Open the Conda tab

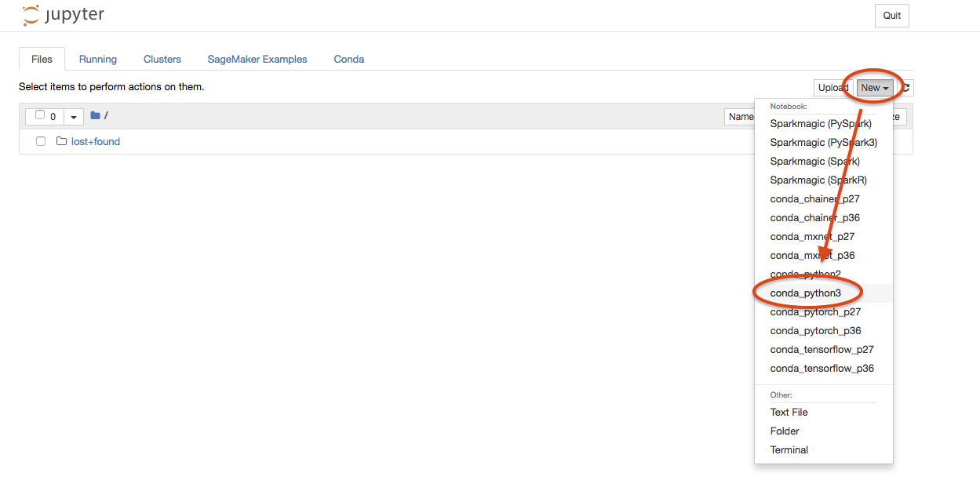pos(349,59)
